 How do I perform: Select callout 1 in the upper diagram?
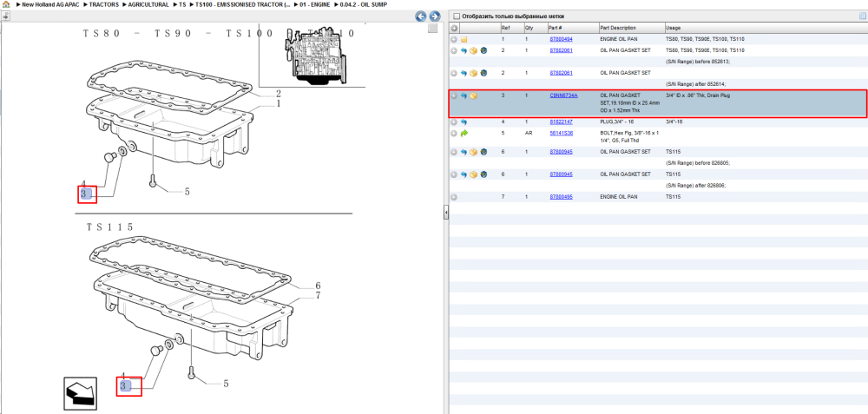pos(279,103)
